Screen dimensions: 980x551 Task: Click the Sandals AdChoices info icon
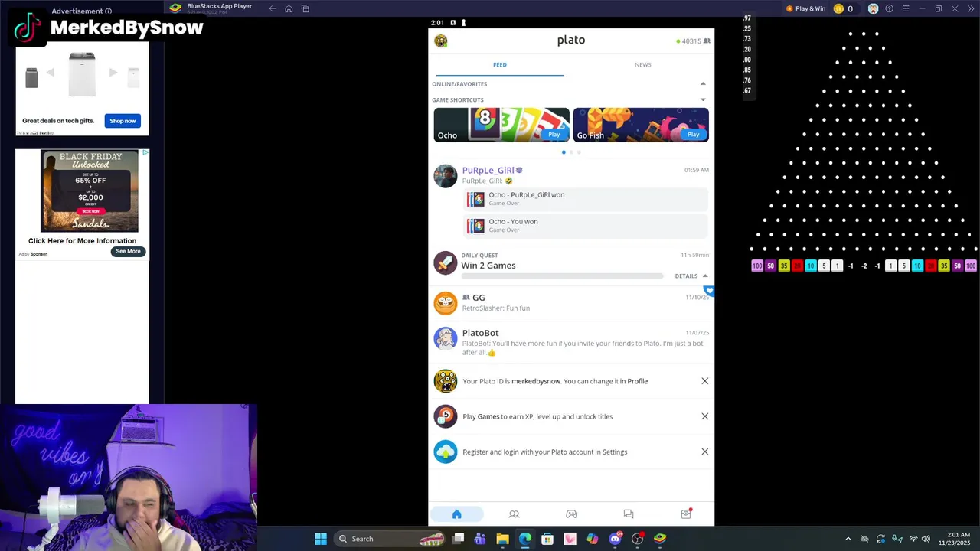[x=145, y=153]
